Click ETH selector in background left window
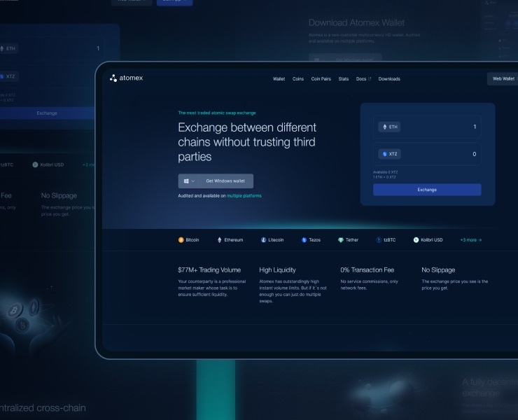518x420 pixels. pos(8,48)
